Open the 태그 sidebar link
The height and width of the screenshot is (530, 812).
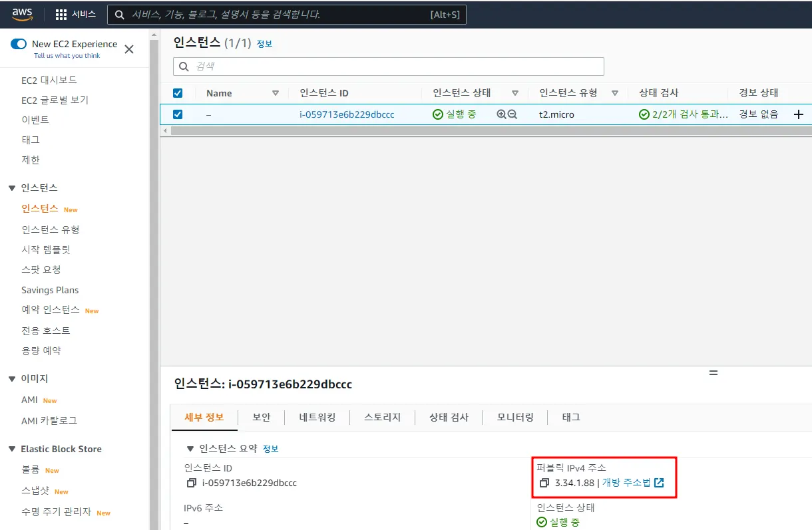tap(31, 140)
